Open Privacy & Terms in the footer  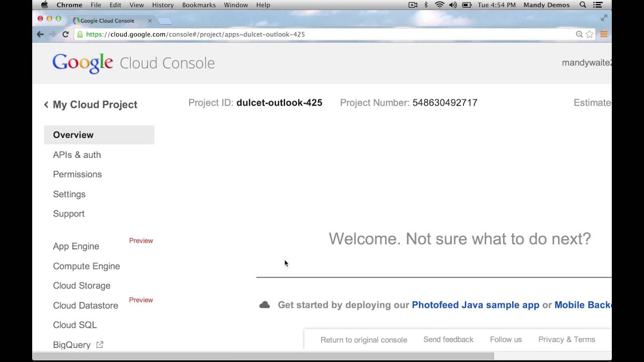567,339
